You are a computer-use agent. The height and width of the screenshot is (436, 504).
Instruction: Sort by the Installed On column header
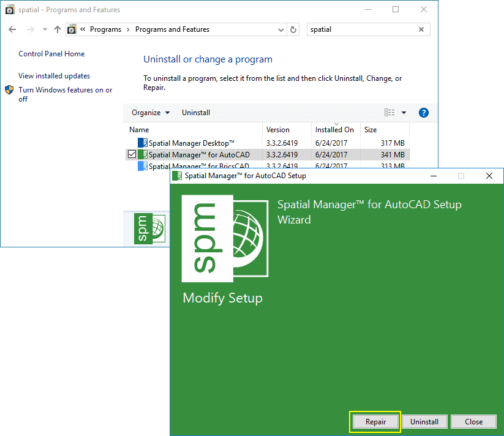(x=336, y=130)
